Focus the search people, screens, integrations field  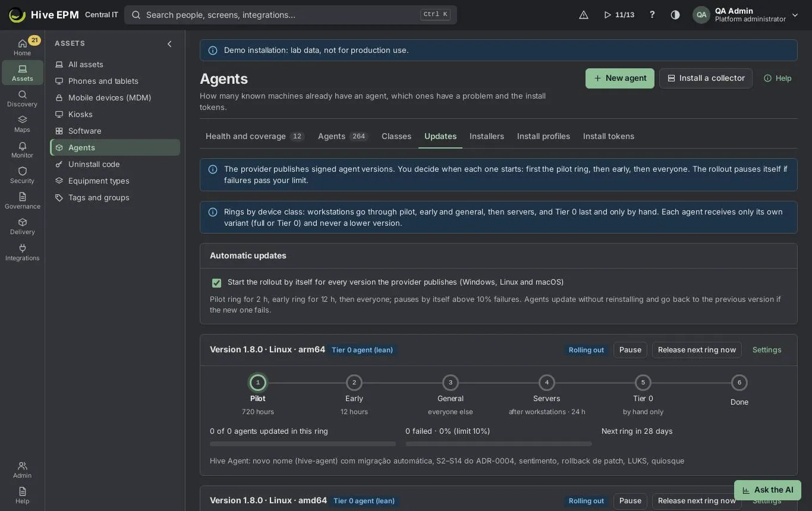291,15
